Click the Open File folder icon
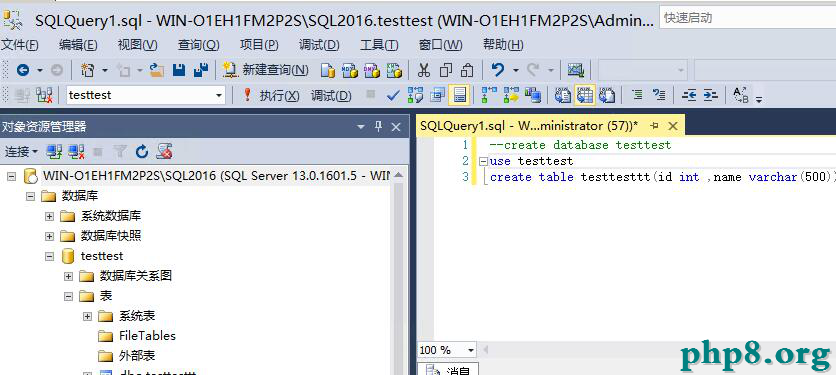Viewport: 836px width, 375px height. (x=156, y=70)
